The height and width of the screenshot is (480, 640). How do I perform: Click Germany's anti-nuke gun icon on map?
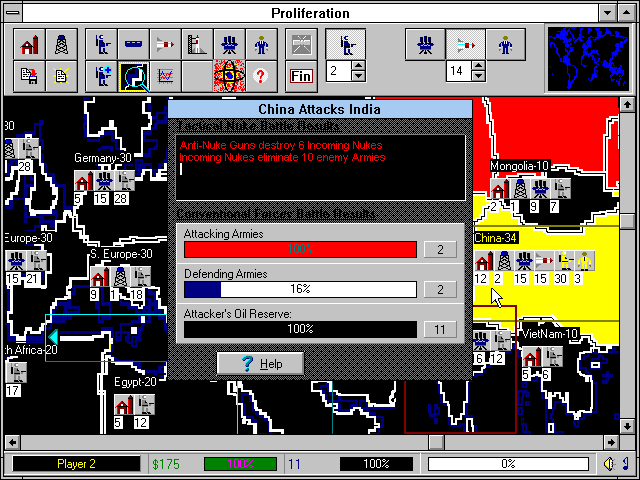coord(104,181)
